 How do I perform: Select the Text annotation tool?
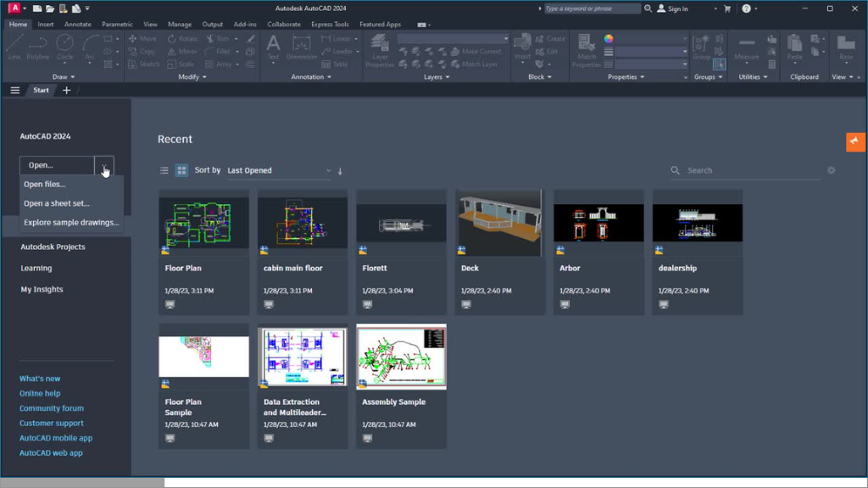[273, 47]
